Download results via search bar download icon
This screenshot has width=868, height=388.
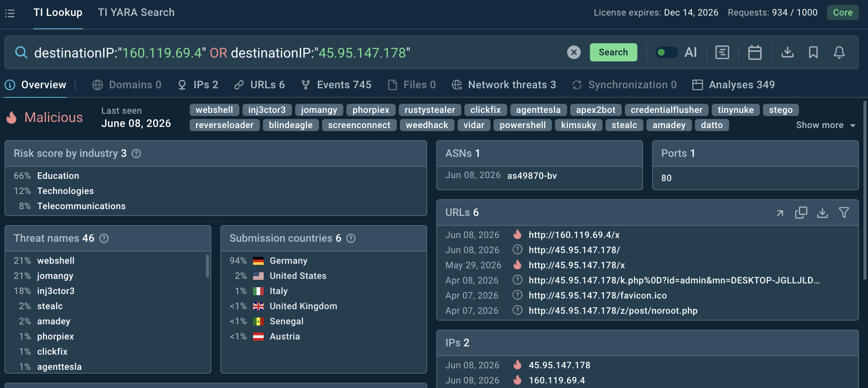coord(788,52)
